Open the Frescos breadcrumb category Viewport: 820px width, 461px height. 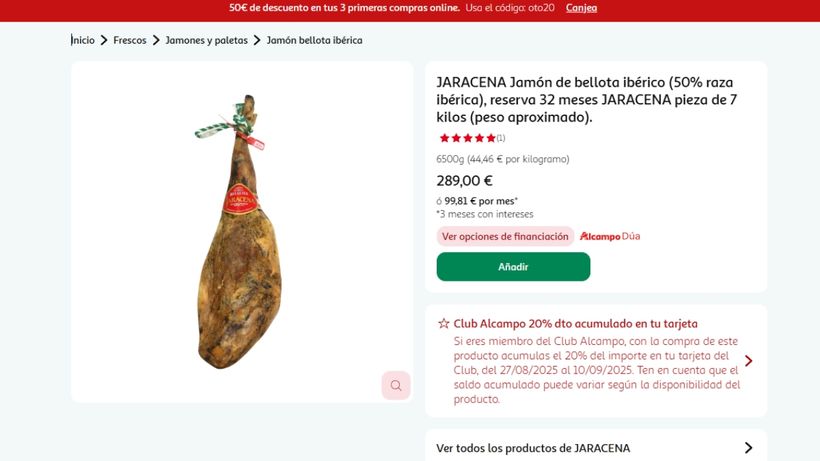click(x=130, y=40)
